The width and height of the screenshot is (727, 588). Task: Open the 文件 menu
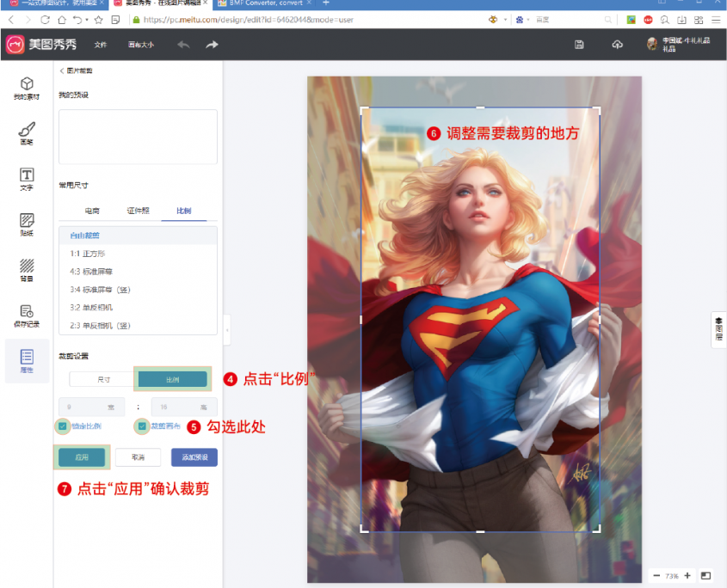coord(101,45)
